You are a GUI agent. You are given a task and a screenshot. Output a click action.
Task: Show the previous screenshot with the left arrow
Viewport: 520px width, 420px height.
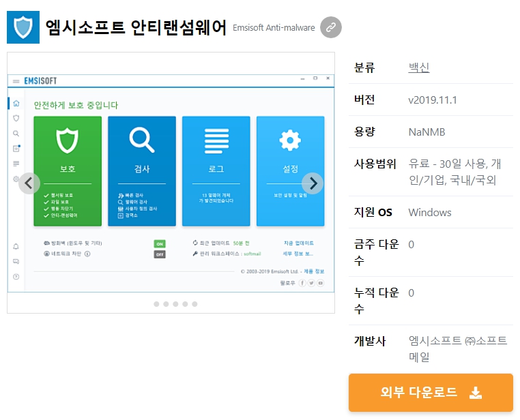point(29,183)
